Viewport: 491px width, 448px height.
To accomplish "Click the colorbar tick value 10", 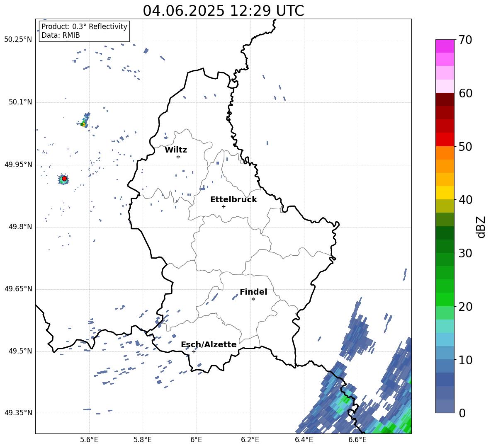I will click(x=465, y=360).
